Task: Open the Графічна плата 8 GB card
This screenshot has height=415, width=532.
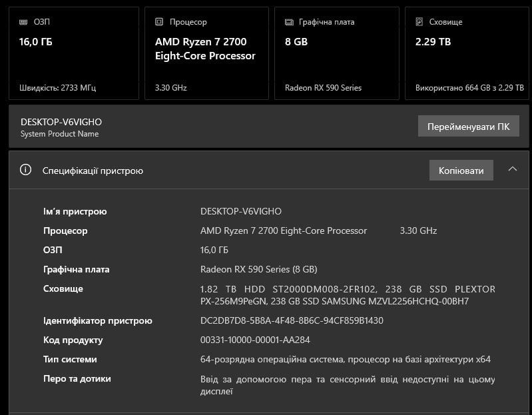Action: tap(336, 53)
